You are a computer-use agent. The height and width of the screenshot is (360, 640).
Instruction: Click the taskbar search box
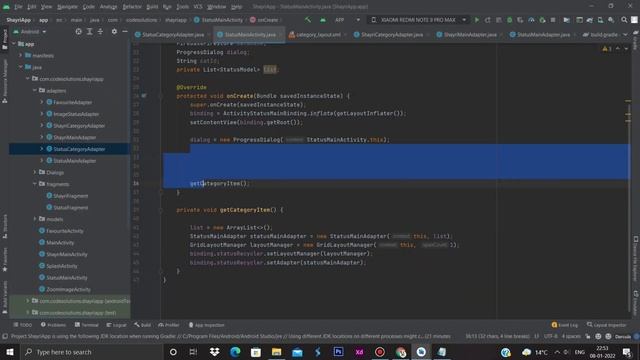tap(91, 352)
